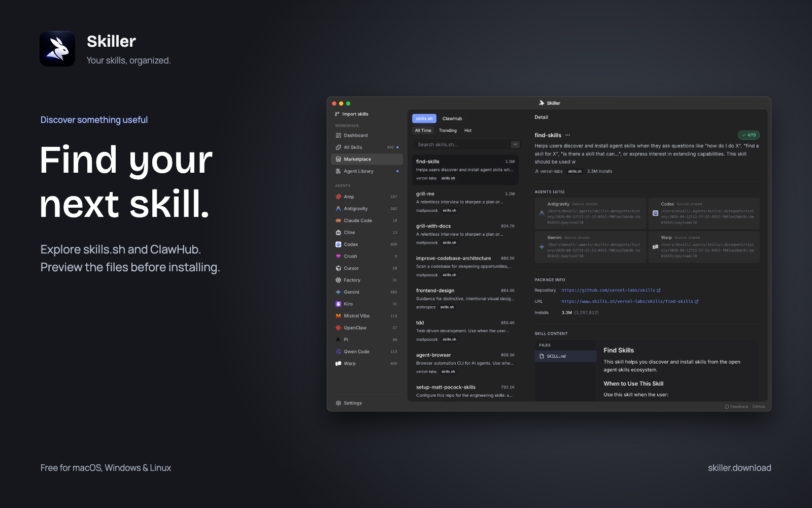Select the Claude Code agent icon
This screenshot has height=508, width=812.
(339, 220)
